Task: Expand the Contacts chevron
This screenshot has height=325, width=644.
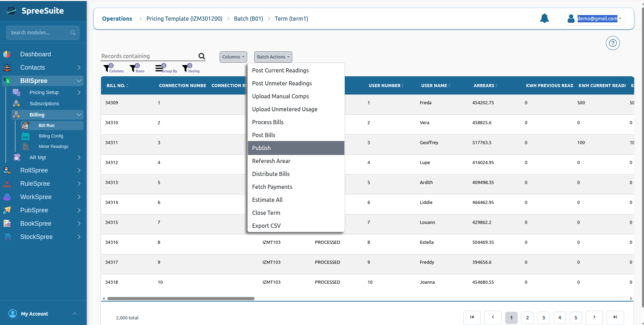Action: click(x=79, y=68)
